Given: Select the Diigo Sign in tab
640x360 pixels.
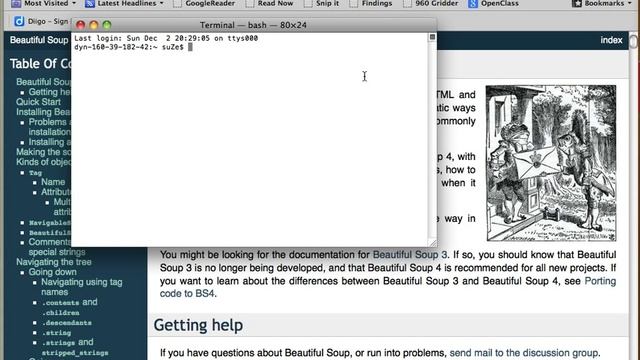Looking at the screenshot, I should 41,21.
